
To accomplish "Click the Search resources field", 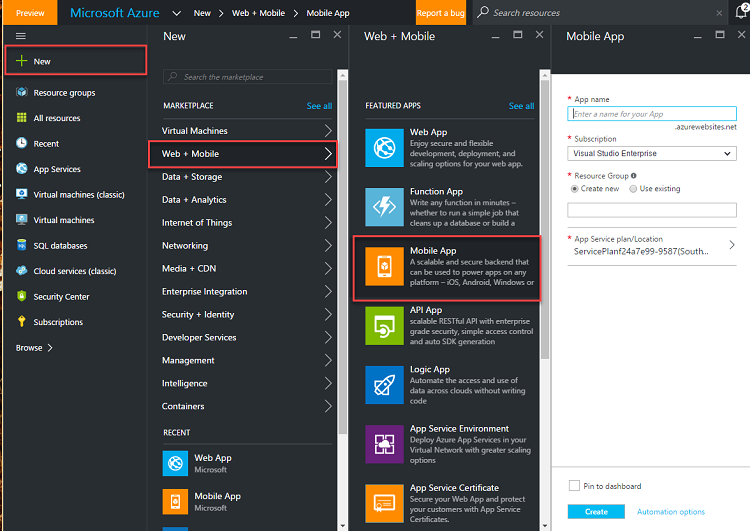I will tap(601, 12).
